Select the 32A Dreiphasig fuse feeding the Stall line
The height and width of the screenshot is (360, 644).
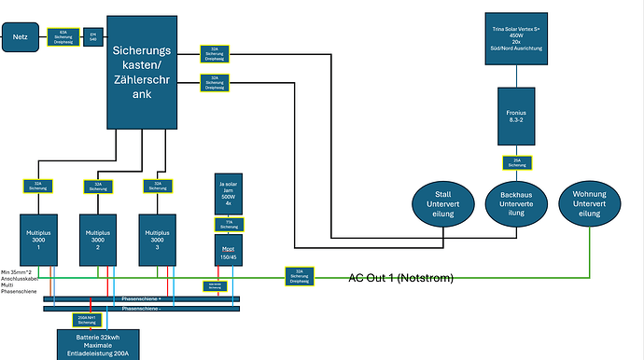[x=215, y=82]
